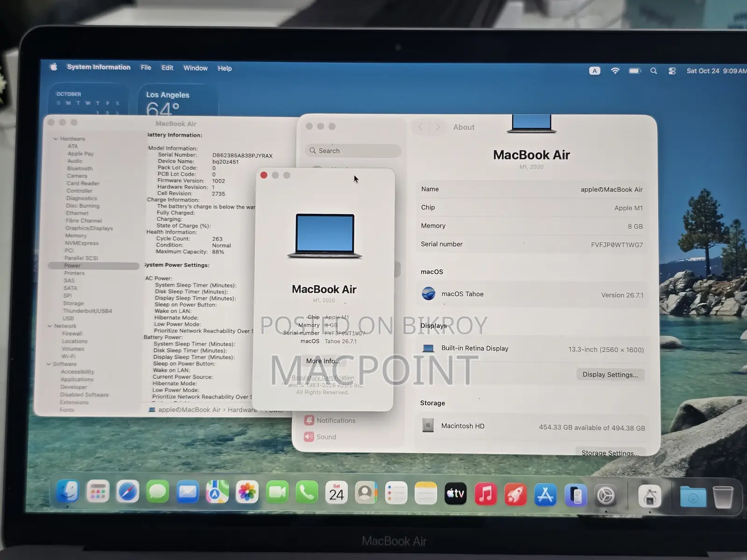This screenshot has height=560, width=747.
Task: Collapse the Hardware section in System Information sidebar
Action: (x=56, y=139)
